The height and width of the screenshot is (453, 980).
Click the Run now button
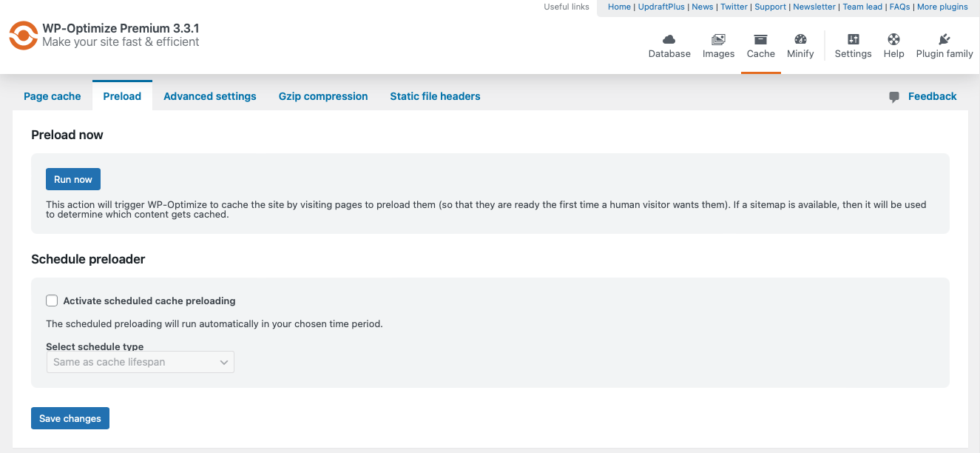click(73, 179)
